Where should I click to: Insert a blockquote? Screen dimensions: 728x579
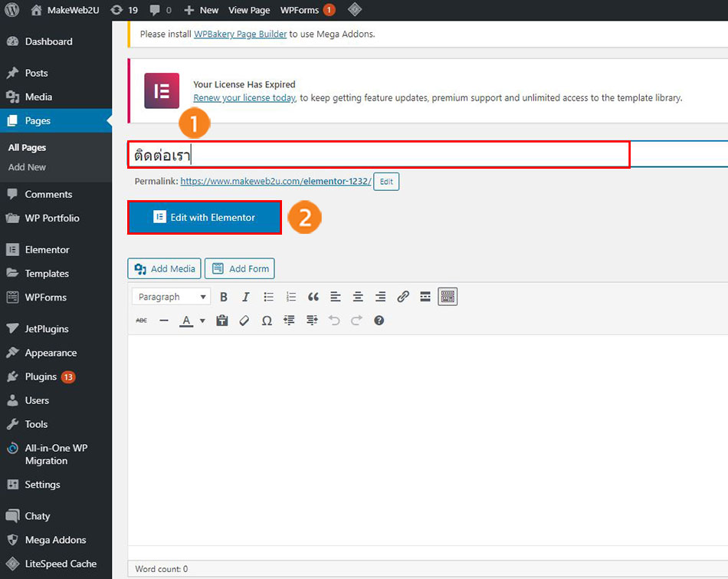pos(313,297)
